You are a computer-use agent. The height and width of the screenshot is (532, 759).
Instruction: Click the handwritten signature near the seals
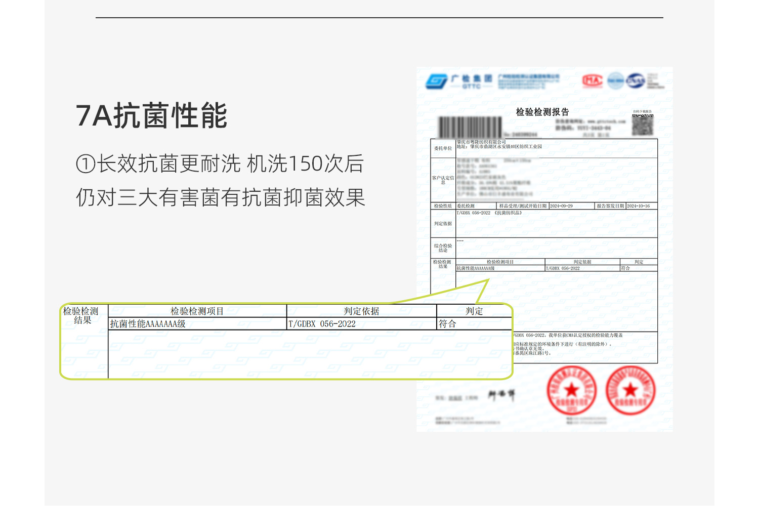coord(501,395)
